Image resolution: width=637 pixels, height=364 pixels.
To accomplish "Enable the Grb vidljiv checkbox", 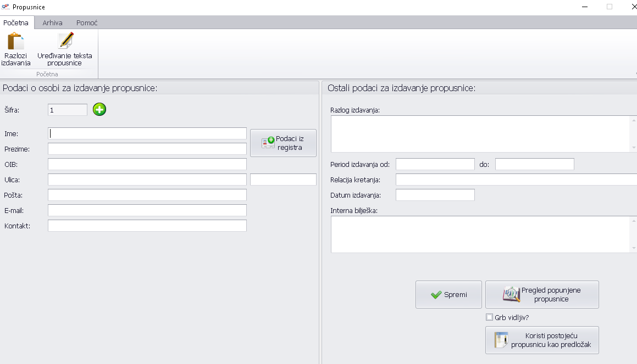I will coord(490,317).
